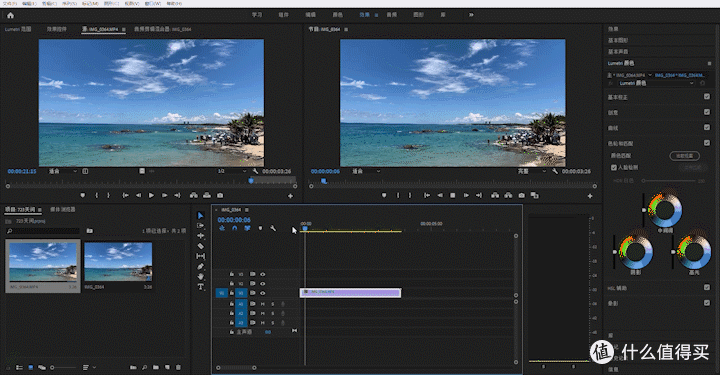The height and width of the screenshot is (375, 720).
Task: Click Lift button in Program monitor
Action: [x=495, y=196]
